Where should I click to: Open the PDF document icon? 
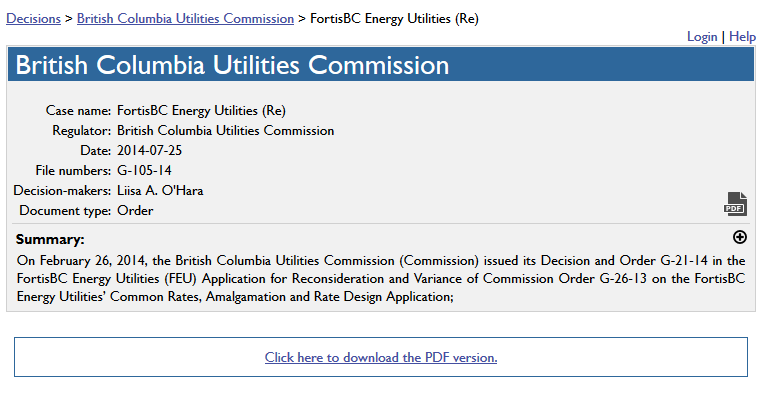(x=735, y=204)
